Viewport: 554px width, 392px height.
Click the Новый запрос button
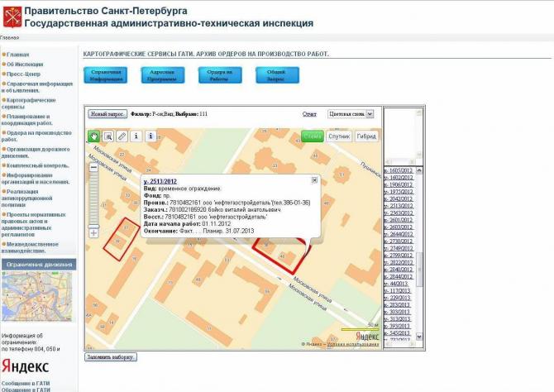[x=107, y=114]
